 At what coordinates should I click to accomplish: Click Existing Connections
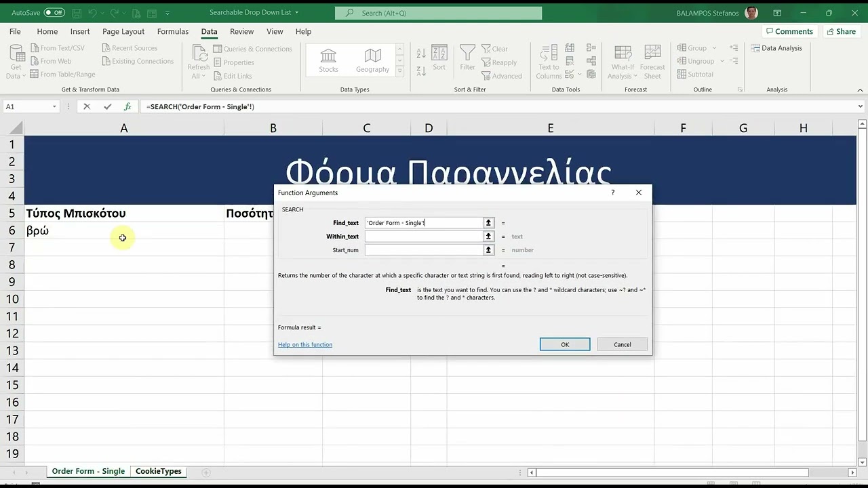click(x=138, y=61)
